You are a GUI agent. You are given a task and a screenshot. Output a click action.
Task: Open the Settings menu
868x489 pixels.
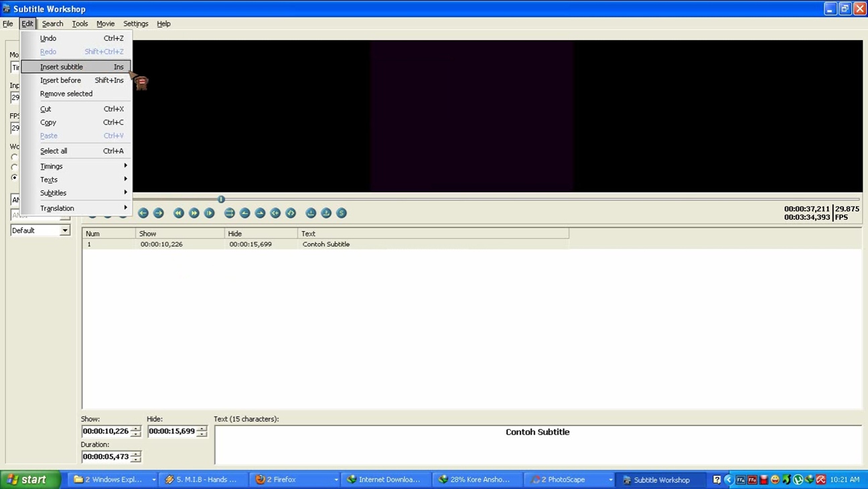point(135,23)
